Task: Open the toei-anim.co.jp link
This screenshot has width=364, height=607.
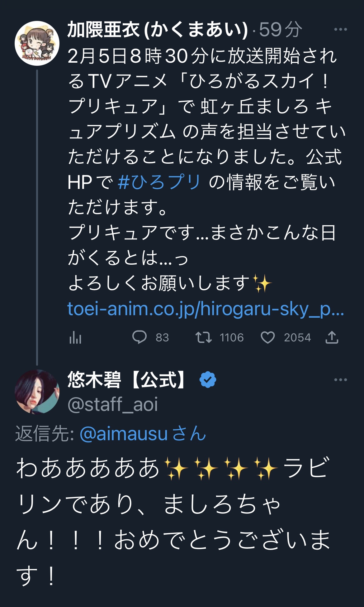Action: tap(206, 309)
